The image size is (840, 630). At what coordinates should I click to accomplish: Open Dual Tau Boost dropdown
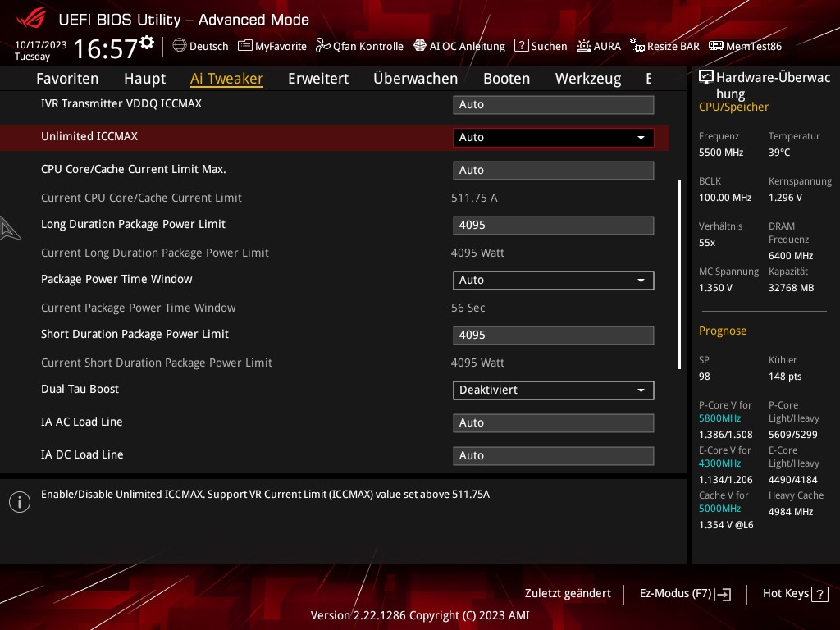click(553, 390)
